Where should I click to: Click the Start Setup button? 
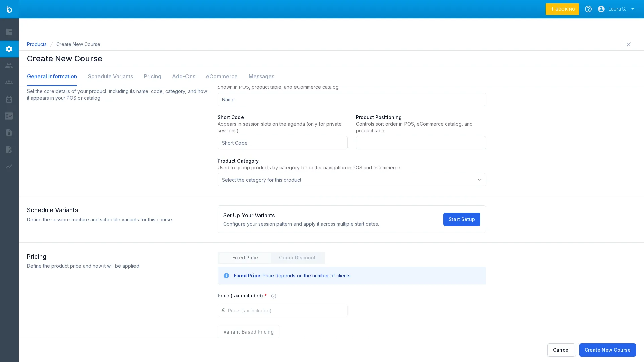click(462, 219)
